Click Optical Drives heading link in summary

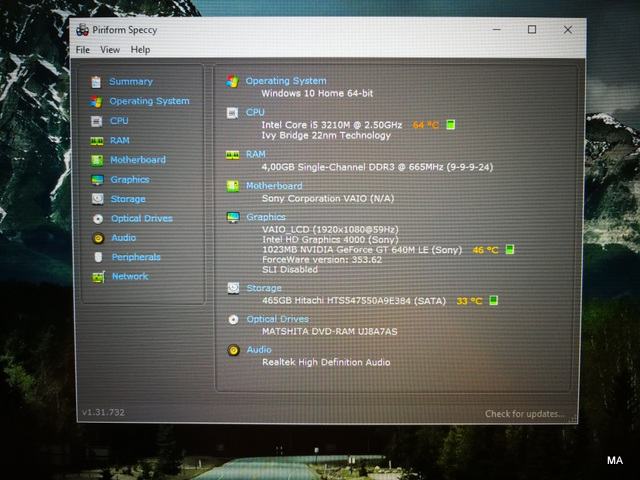pos(278,319)
